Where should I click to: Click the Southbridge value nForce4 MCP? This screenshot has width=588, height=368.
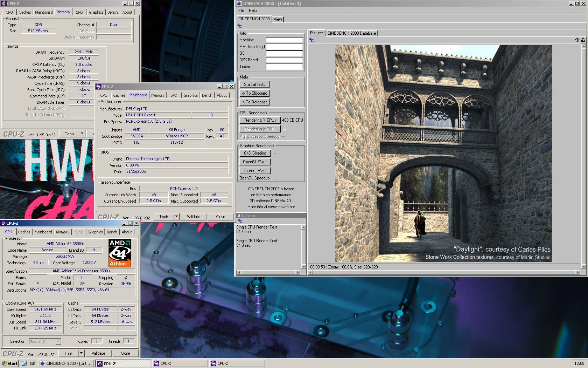coord(177,136)
